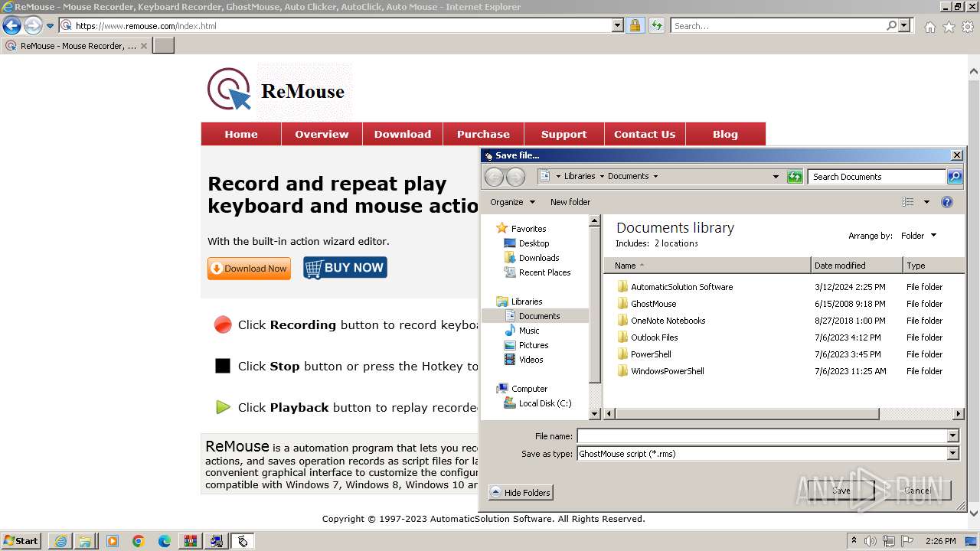
Task: Expand the view options dropdown arrow
Action: point(926,202)
